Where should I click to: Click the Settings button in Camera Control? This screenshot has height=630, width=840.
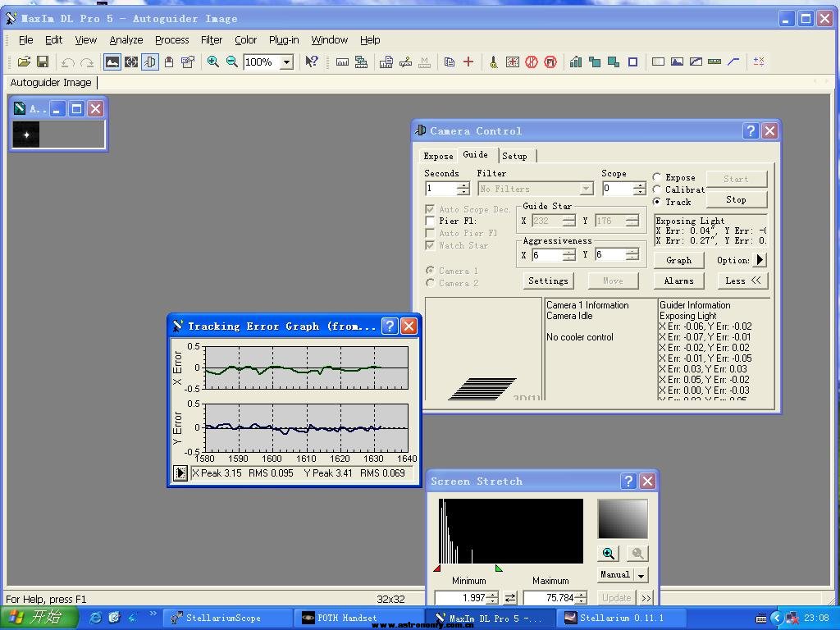pos(548,281)
